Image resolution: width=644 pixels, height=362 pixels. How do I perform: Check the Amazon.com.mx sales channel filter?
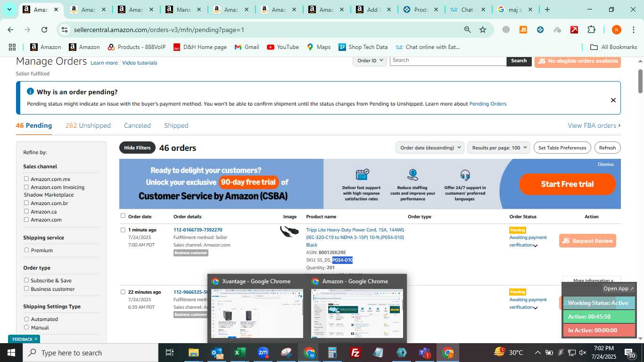click(x=26, y=179)
